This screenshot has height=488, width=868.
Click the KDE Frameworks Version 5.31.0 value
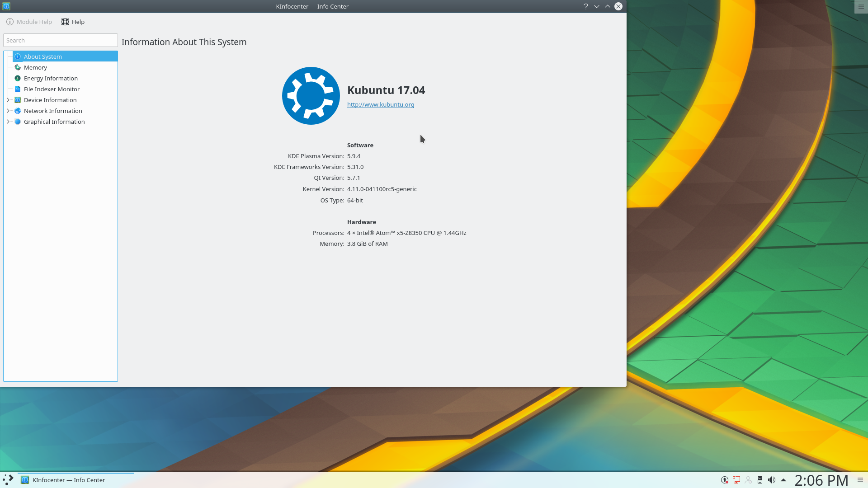pos(355,167)
